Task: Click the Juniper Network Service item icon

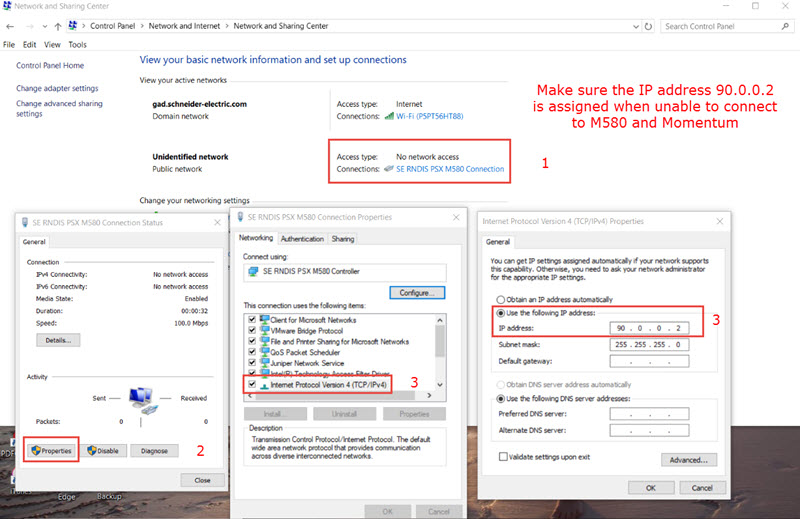Action: (264, 362)
